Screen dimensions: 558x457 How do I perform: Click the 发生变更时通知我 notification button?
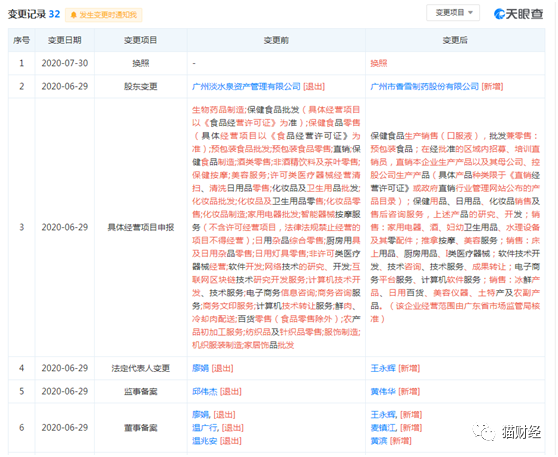coord(104,15)
